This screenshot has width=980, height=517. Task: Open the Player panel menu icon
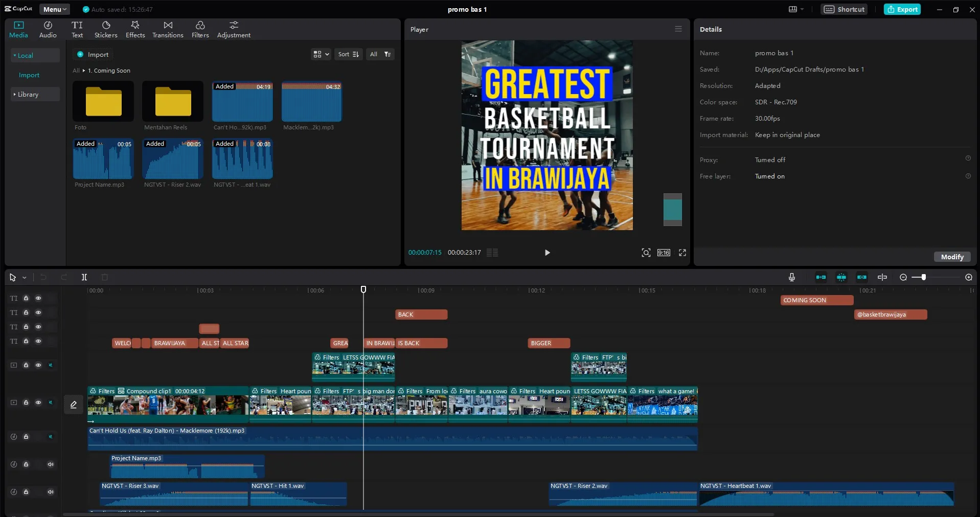678,29
